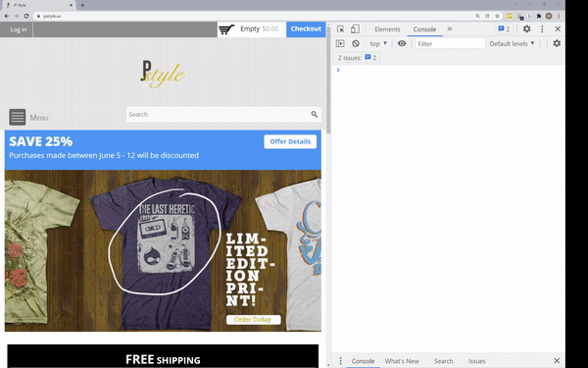Toggle the device toolbar icon
Image resolution: width=588 pixels, height=368 pixels.
point(355,28)
